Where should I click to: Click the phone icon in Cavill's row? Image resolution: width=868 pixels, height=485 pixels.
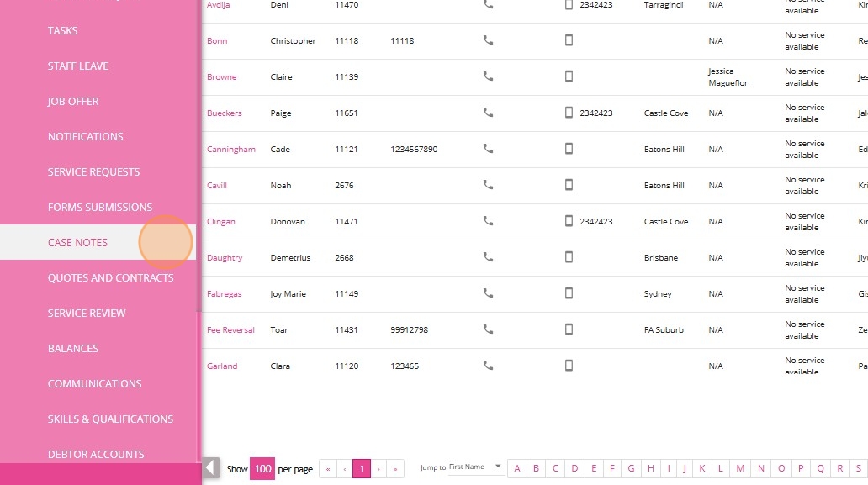point(488,185)
